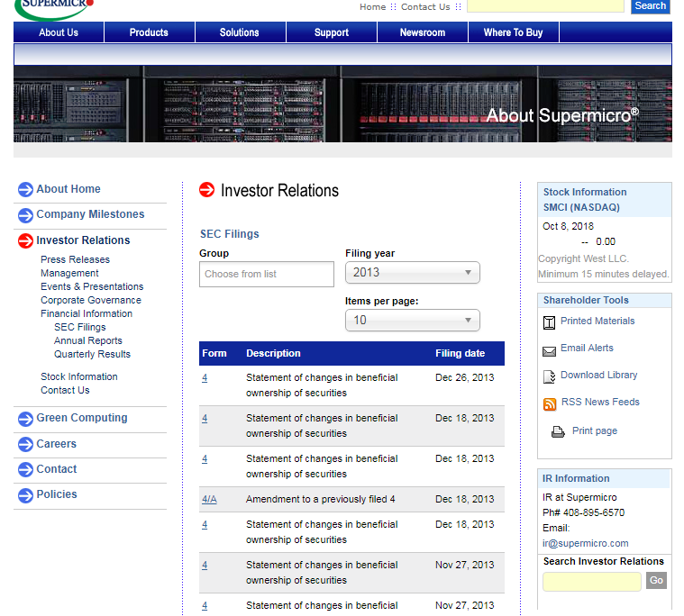Click the SMCI (NASDAQ) stock heading
Viewport: 684px width, 616px height.
pyautogui.click(x=581, y=207)
